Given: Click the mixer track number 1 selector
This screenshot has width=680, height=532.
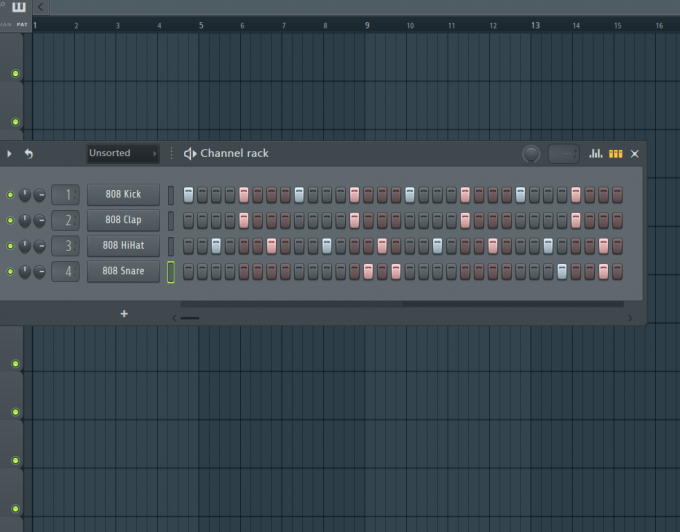Looking at the screenshot, I should (65, 195).
